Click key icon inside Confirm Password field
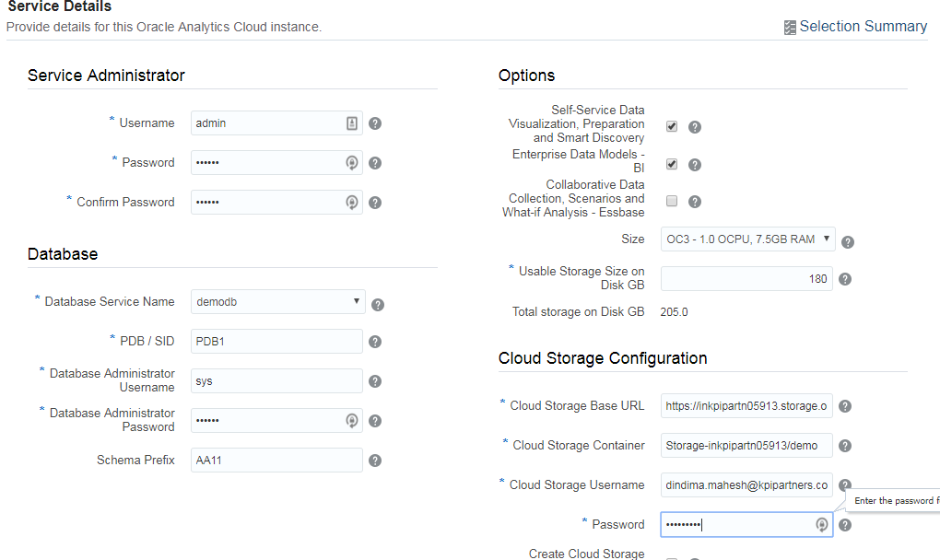This screenshot has height=560, width=940. point(351,203)
